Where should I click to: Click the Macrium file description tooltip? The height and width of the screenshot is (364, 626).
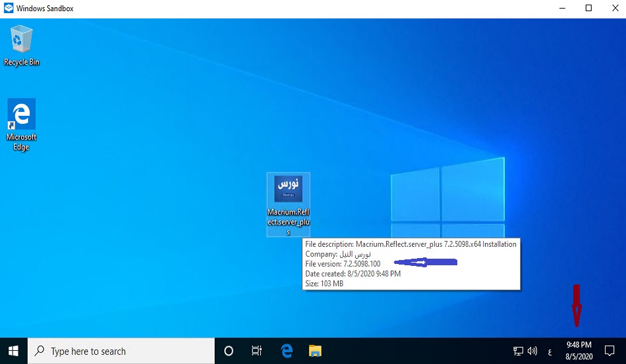[x=411, y=264]
